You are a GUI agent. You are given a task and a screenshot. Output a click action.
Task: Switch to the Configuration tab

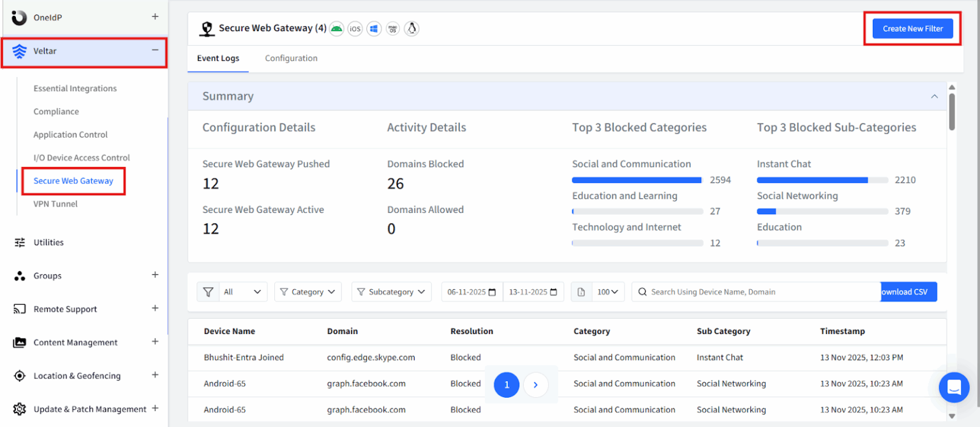(291, 58)
